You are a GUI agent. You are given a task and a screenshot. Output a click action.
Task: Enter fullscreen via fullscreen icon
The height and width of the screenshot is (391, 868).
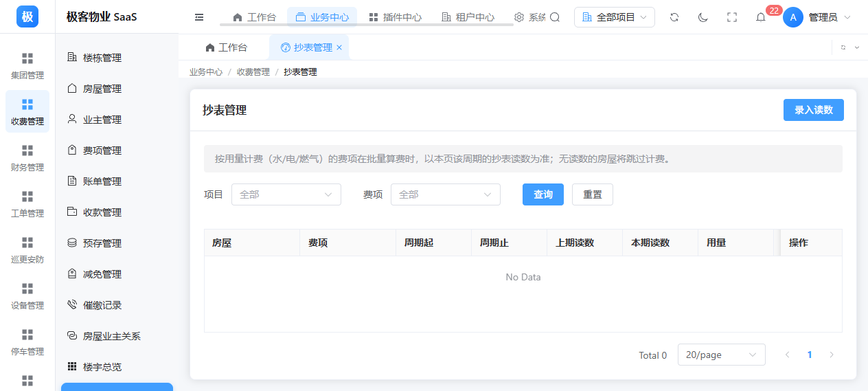(x=732, y=17)
